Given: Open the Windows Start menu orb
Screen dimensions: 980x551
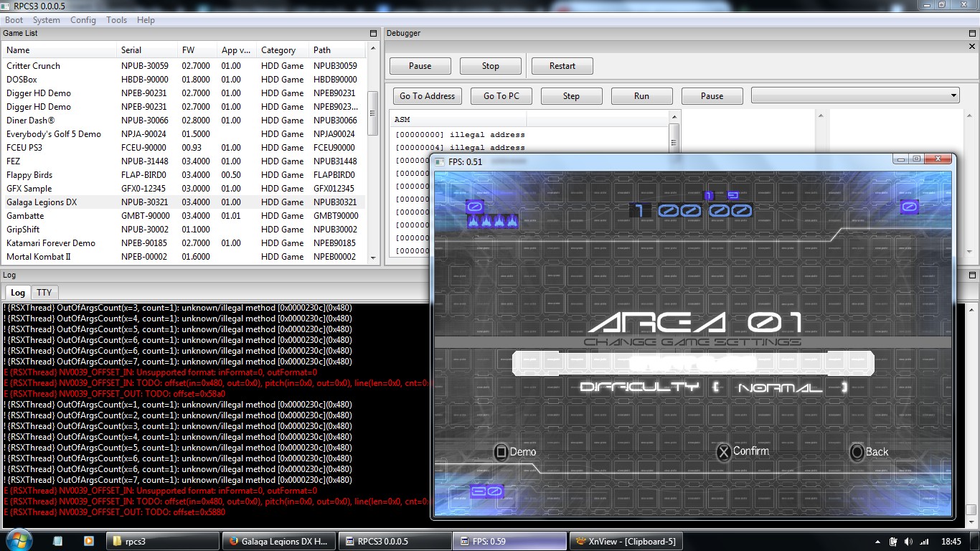Looking at the screenshot, I should click(18, 540).
